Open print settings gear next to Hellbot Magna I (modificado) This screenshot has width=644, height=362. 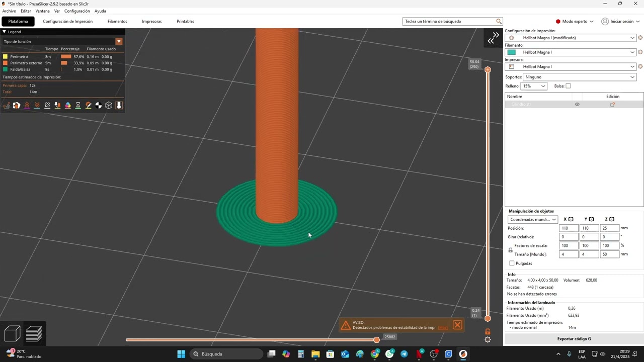click(x=640, y=38)
